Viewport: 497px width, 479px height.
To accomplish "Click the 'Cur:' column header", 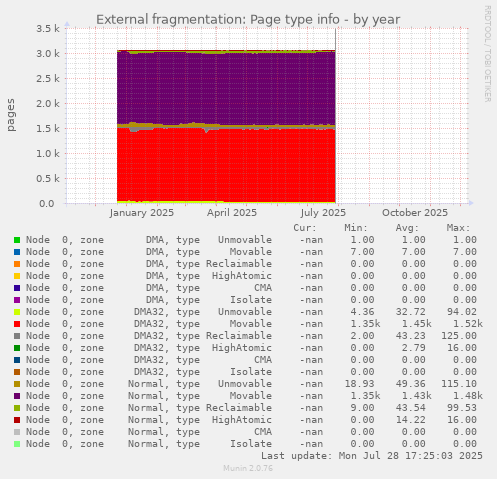I will [x=305, y=228].
